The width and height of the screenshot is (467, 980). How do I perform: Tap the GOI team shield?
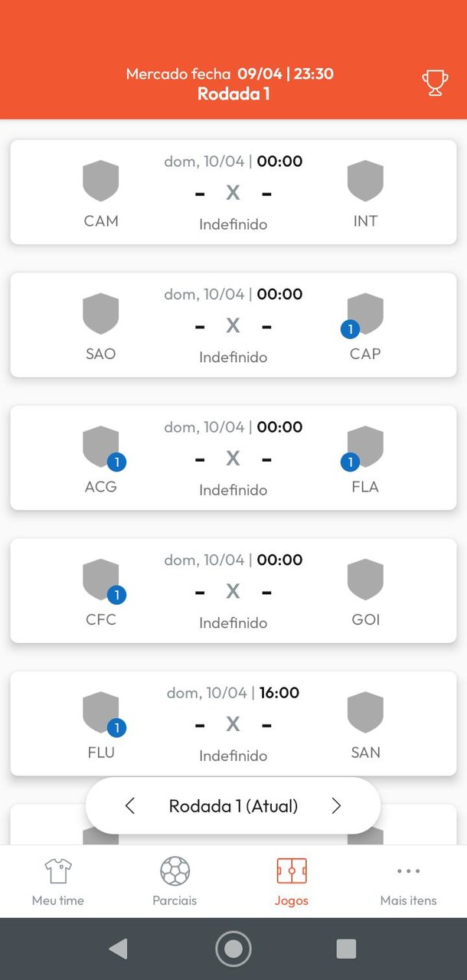pyautogui.click(x=365, y=579)
